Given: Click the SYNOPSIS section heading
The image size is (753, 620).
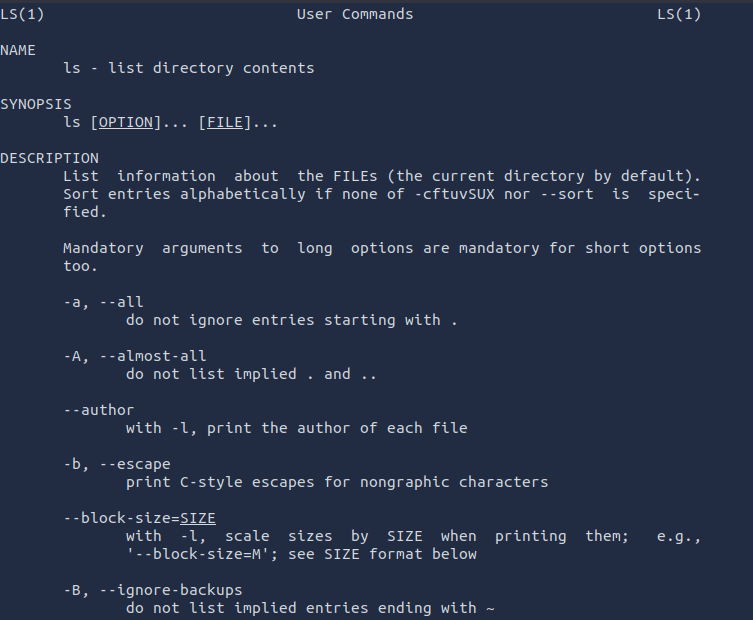Looking at the screenshot, I should tap(36, 104).
